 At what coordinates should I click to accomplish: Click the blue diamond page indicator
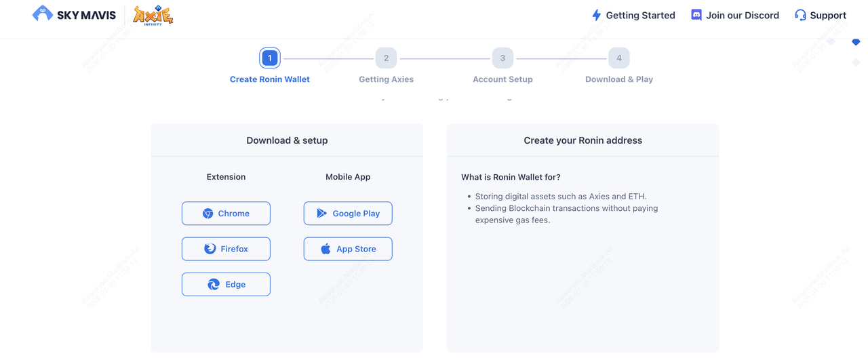[856, 42]
